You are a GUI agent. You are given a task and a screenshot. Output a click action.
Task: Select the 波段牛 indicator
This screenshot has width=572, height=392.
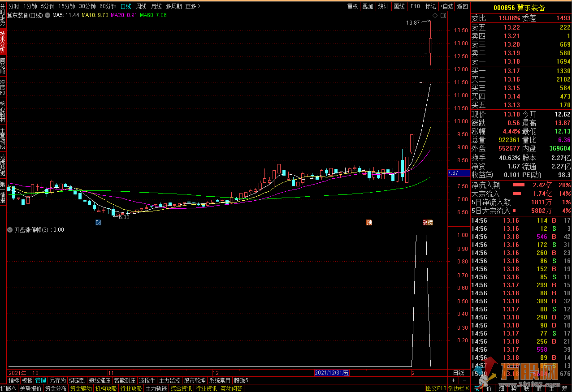pos(147,380)
